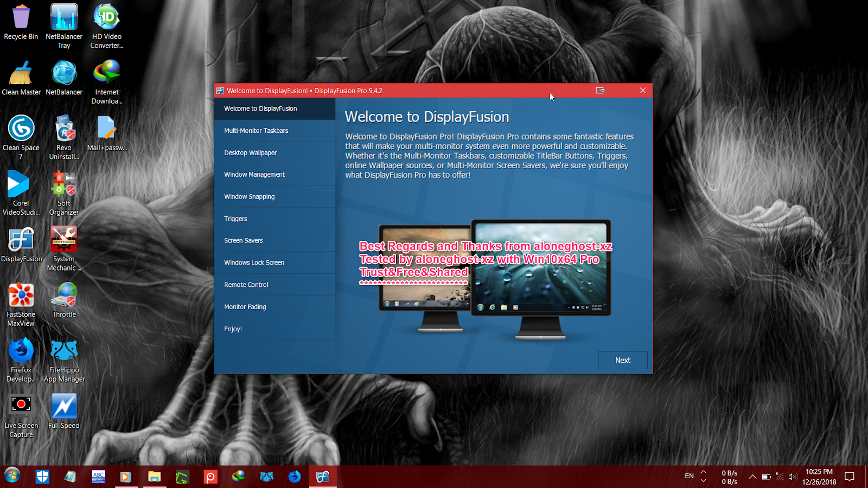Close the DisplayFusion welcome window

click(x=643, y=91)
